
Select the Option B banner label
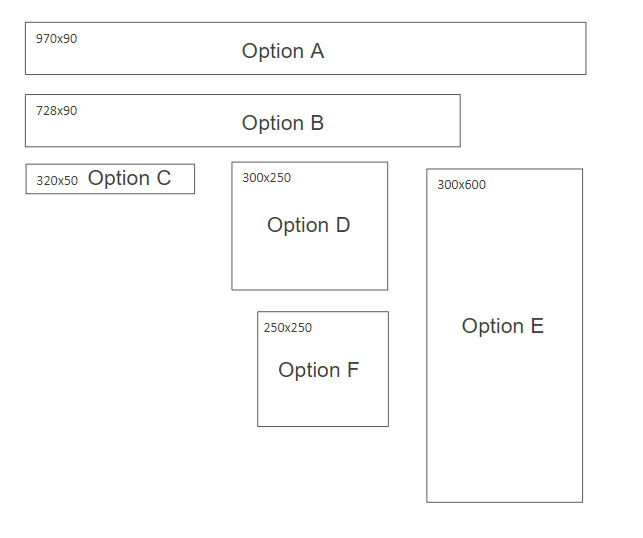(283, 123)
